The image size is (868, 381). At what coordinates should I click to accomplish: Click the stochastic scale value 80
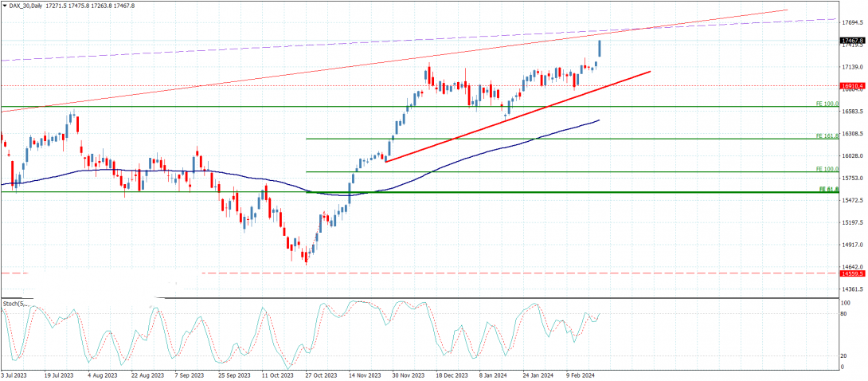coord(844,314)
